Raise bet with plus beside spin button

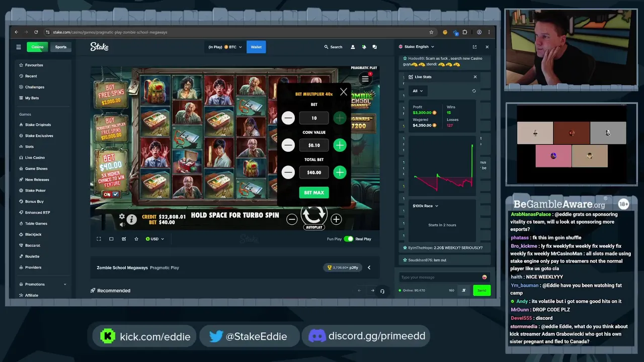(336, 219)
